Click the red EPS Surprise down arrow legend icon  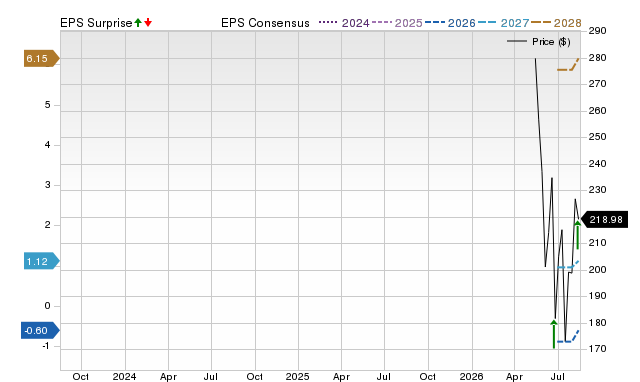(148, 22)
